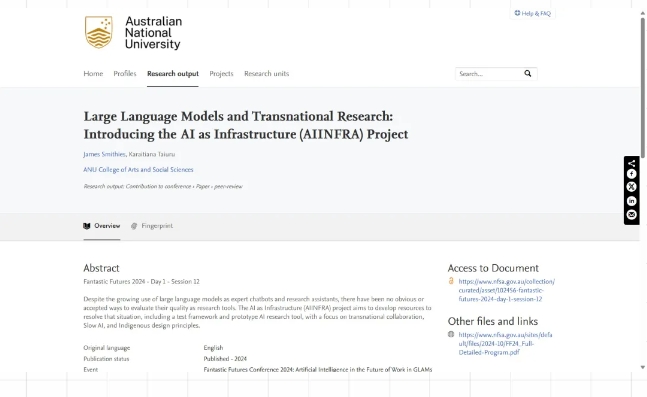Image resolution: width=647 pixels, height=397 pixels.
Task: Click the 'Publication status' label
Action: (106, 359)
